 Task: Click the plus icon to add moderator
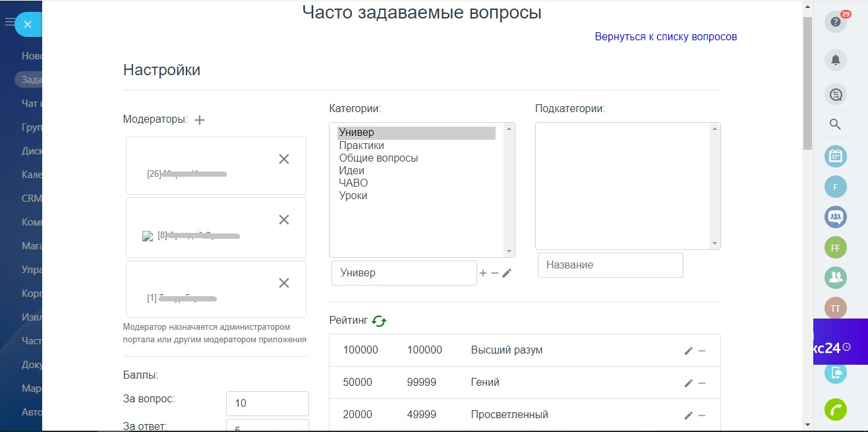click(200, 120)
